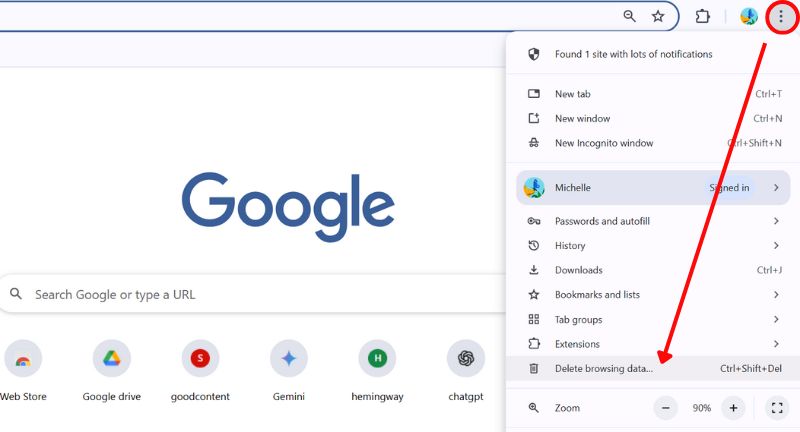Click the Michelle account name
This screenshot has height=432, width=800.
click(572, 188)
